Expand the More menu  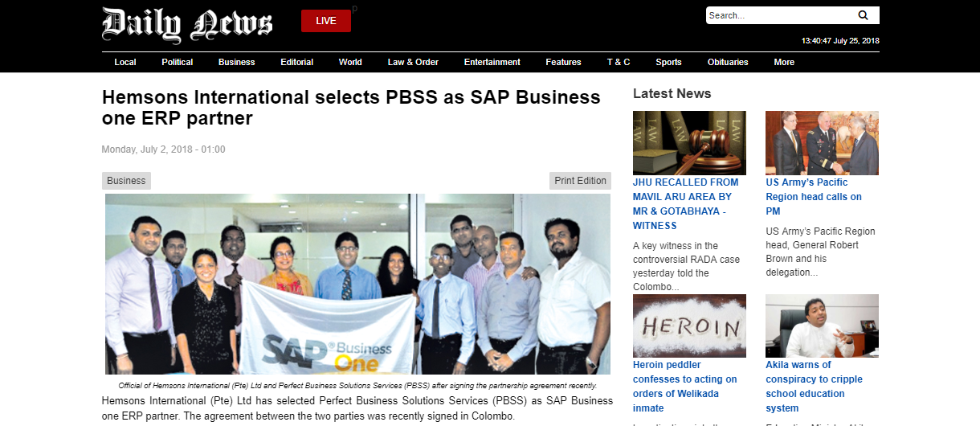(x=784, y=62)
